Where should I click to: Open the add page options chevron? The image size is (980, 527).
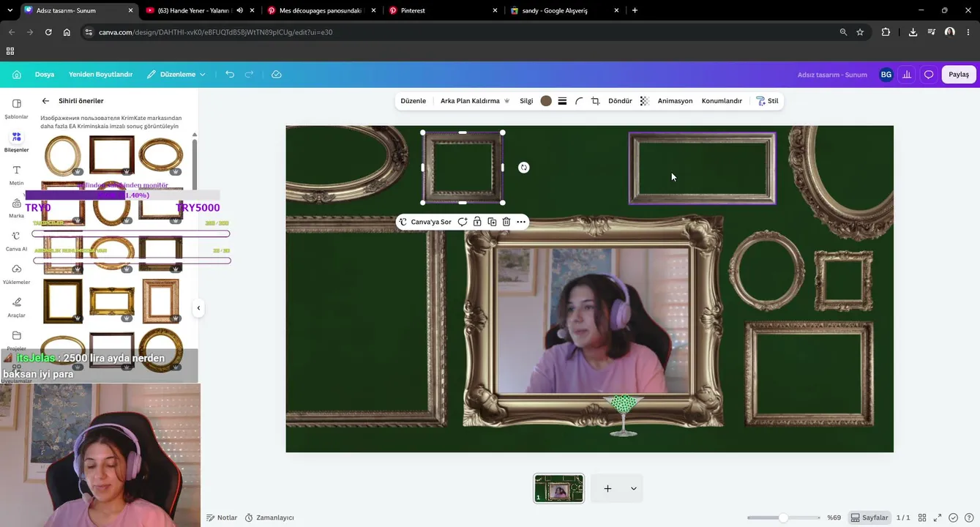(633, 488)
